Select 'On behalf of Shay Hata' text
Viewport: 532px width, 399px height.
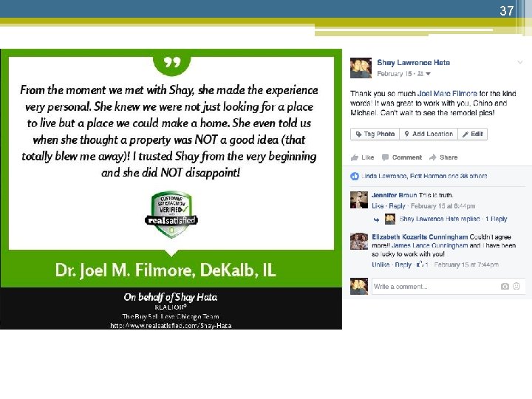(171, 297)
